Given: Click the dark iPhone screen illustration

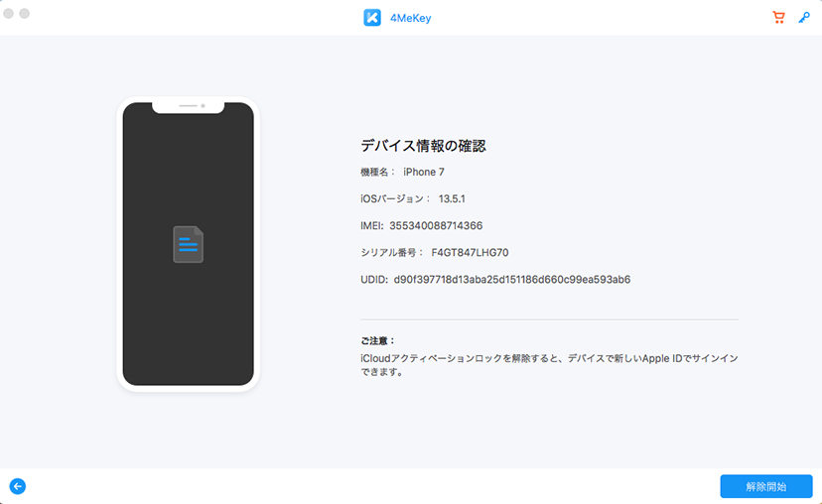Looking at the screenshot, I should (x=188, y=317).
